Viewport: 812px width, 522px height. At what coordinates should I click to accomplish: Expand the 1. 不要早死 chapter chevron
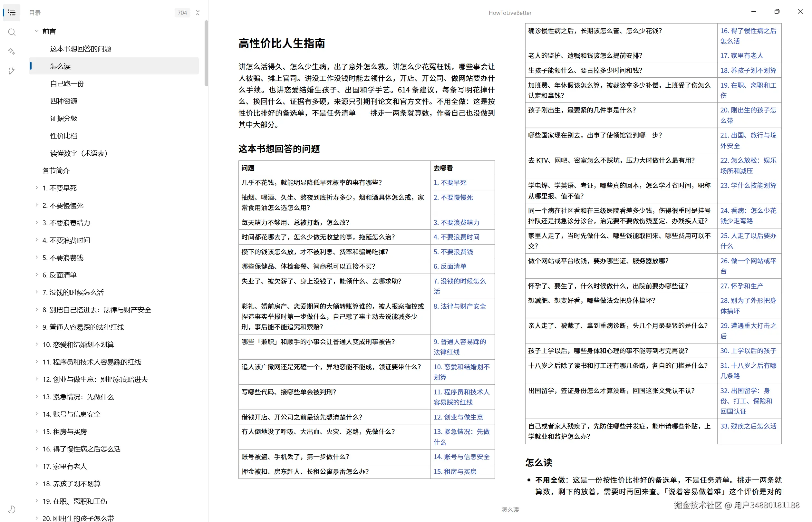point(37,188)
